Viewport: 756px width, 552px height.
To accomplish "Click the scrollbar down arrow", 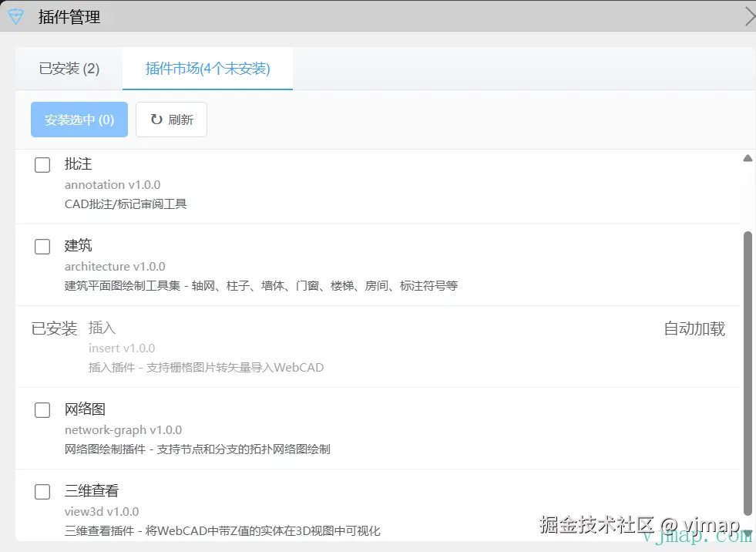I will (747, 533).
